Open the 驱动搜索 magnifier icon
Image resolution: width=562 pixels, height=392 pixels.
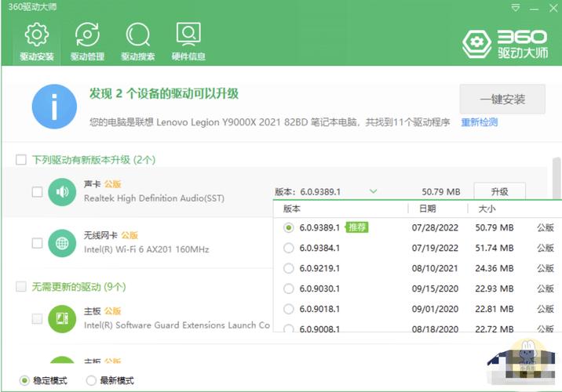[137, 42]
